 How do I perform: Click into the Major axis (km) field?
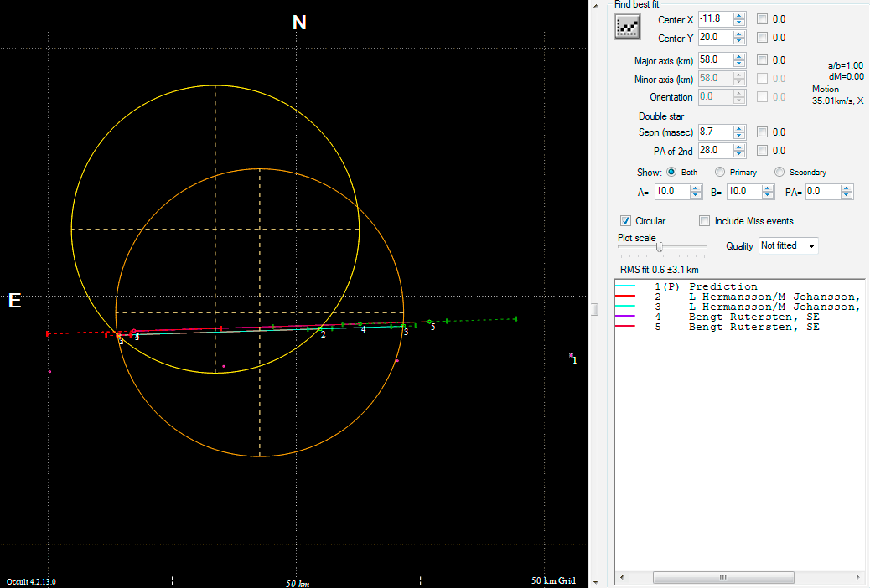[x=714, y=60]
